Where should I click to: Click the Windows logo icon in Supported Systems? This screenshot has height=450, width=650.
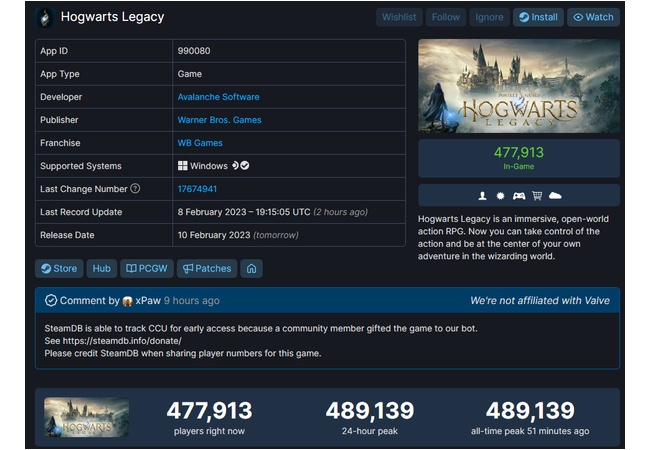[182, 166]
